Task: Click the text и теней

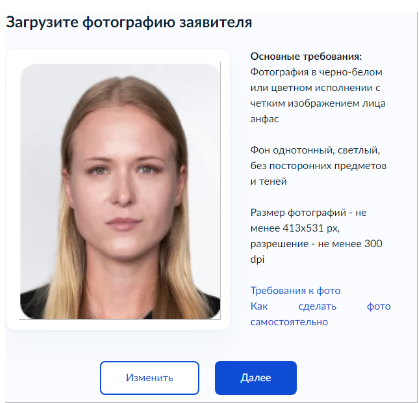Action: [x=268, y=181]
